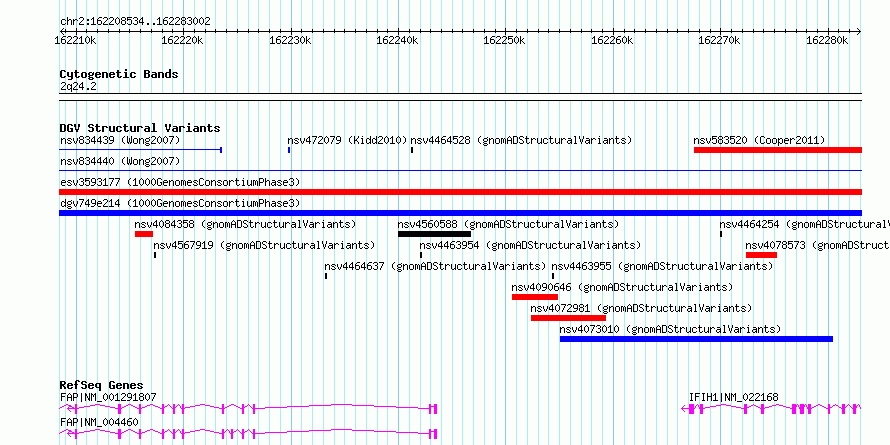Open the nsv4463955 variant label
Image resolution: width=890 pixels, height=445 pixels.
tap(662, 266)
